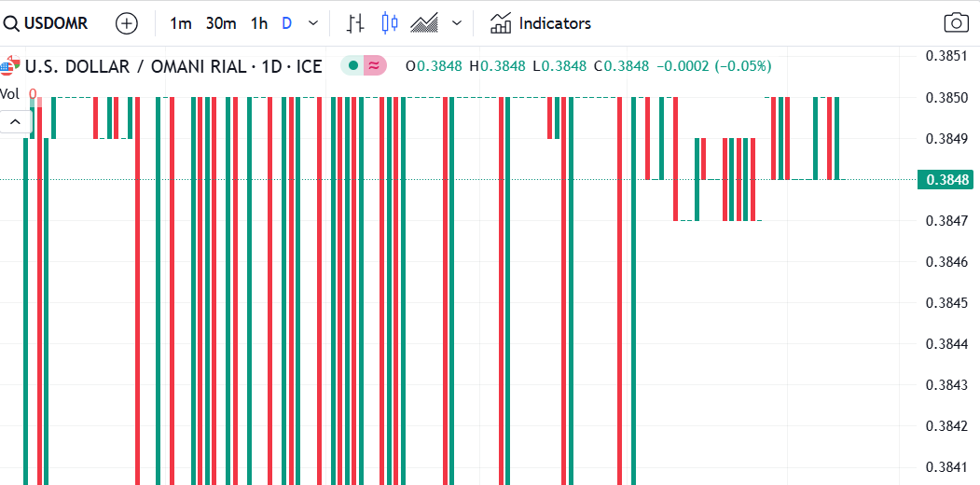This screenshot has width=980, height=485.
Task: Open the Indicators menu
Action: point(541,23)
